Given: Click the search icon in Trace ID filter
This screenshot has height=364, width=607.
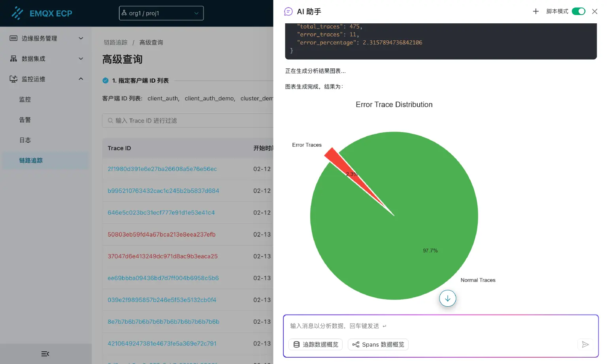Looking at the screenshot, I should [111, 121].
